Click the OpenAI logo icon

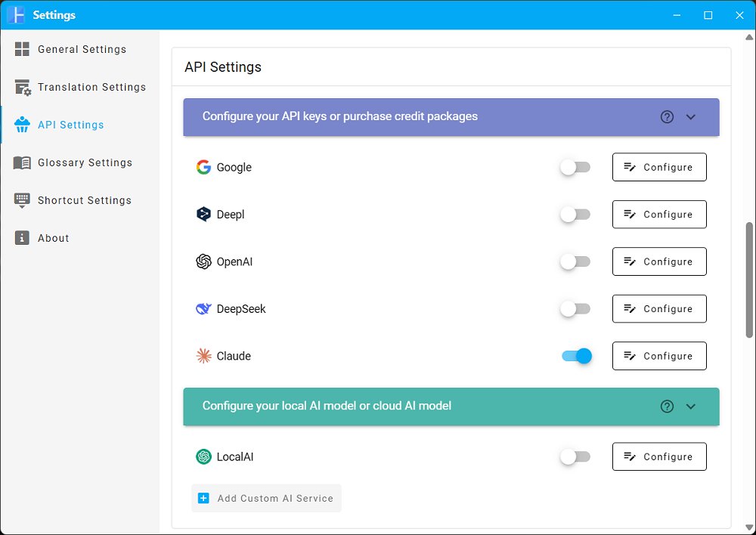pyautogui.click(x=203, y=261)
